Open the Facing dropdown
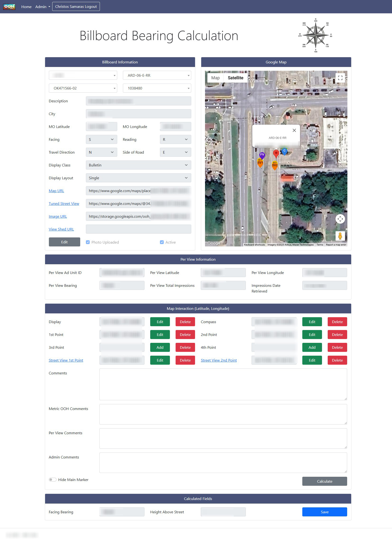The width and height of the screenshot is (392, 552). 101,139
